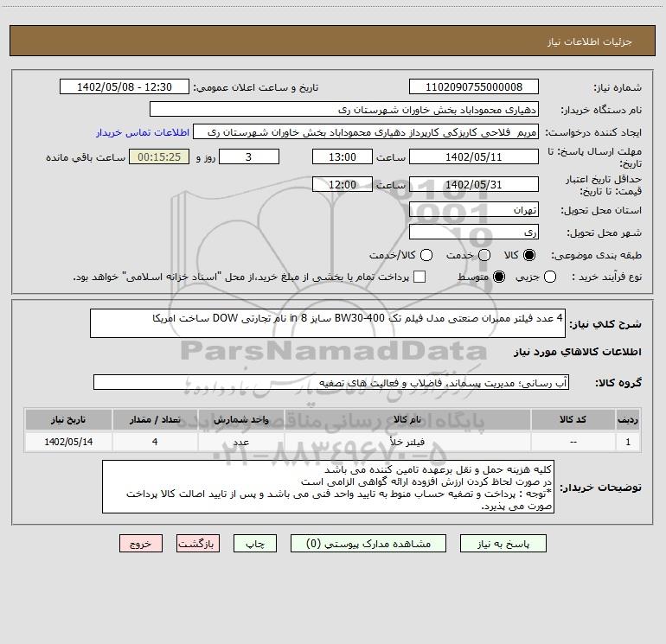Viewport: 666px width, 644px height.
Task: Click the price validity date 1402/05/31
Action: (474, 184)
